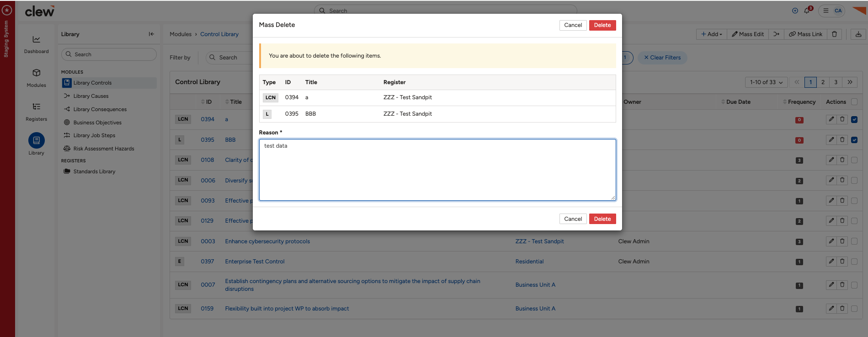Tick the checkbox for row 0003
The image size is (868, 337).
tap(854, 241)
